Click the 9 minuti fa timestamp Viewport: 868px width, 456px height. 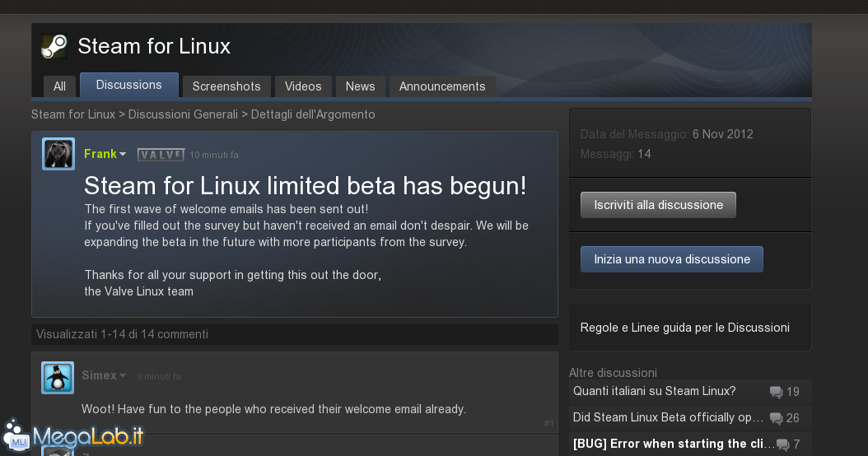159,376
